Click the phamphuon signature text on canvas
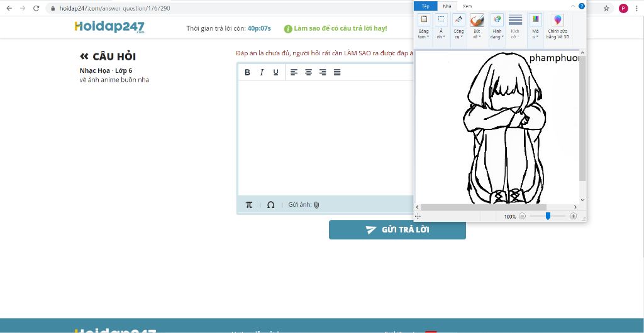The width and height of the screenshot is (644, 333). [x=554, y=58]
